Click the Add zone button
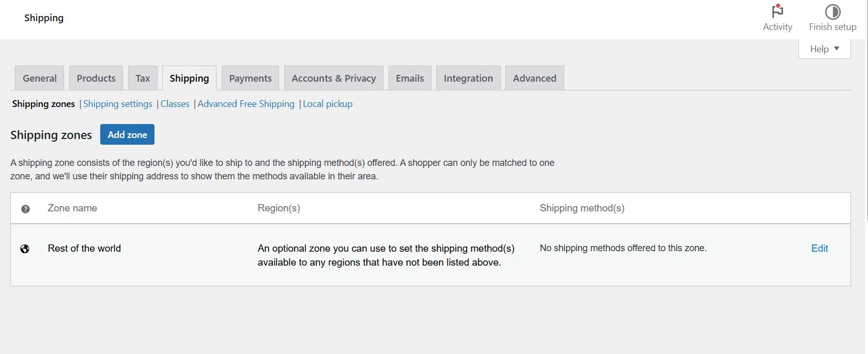Viewport: 868px width, 354px height. [x=127, y=134]
